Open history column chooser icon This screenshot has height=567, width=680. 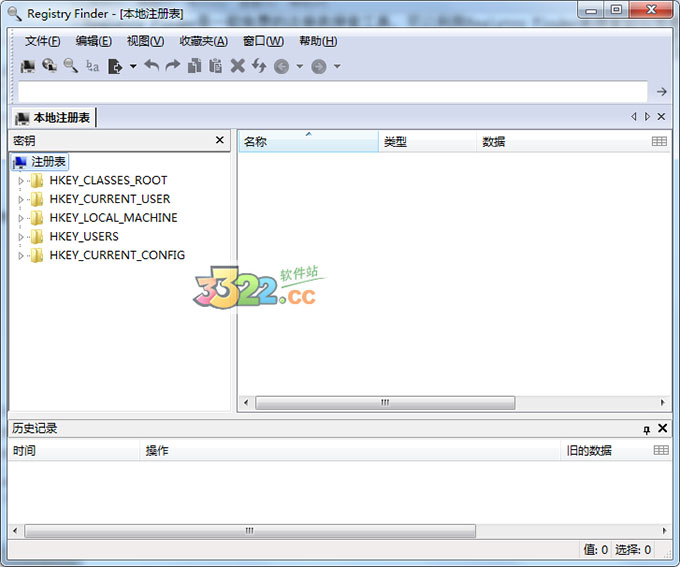point(660,450)
